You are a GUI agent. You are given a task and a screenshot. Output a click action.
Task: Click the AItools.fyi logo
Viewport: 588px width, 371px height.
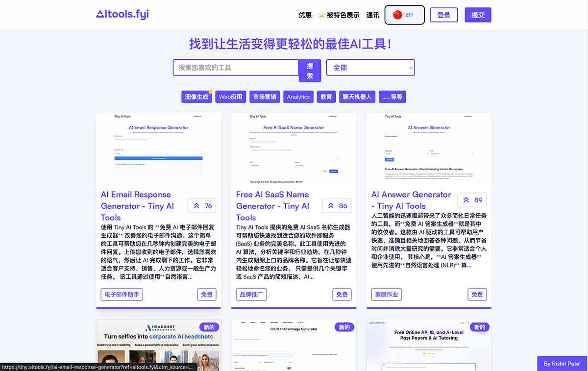pos(122,15)
